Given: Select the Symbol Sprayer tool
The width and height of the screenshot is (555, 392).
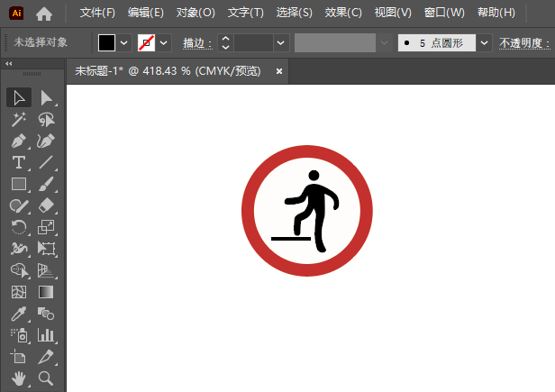Looking at the screenshot, I should tap(19, 335).
